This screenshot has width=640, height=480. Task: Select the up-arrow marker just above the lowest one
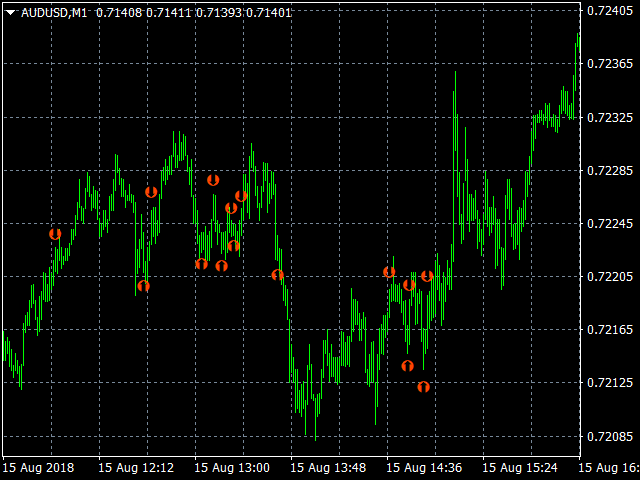pyautogui.click(x=407, y=366)
